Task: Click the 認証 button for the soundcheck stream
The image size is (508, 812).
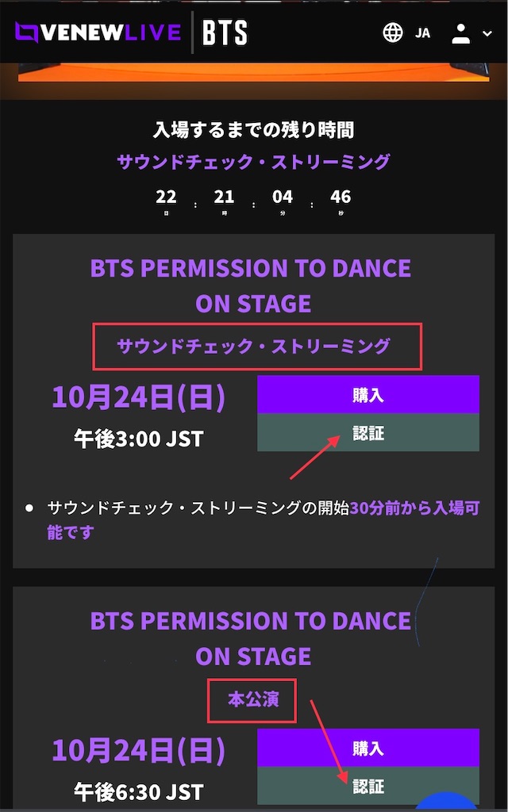Action: coord(368,431)
